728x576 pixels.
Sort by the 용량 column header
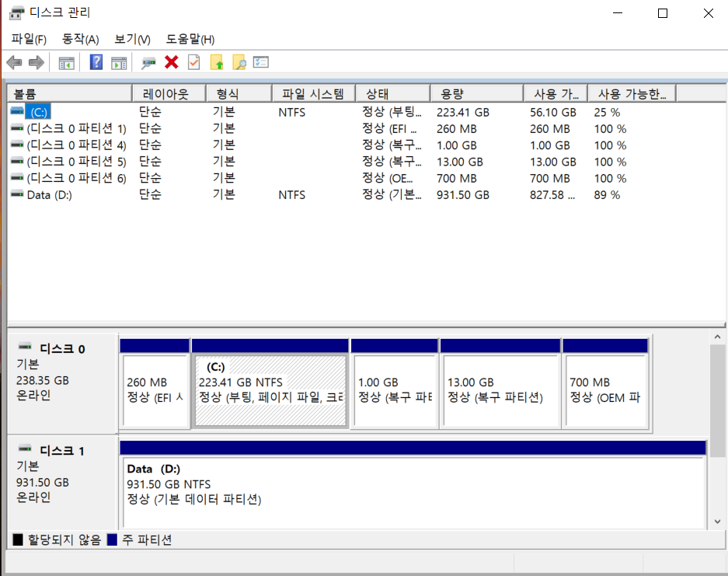(477, 94)
